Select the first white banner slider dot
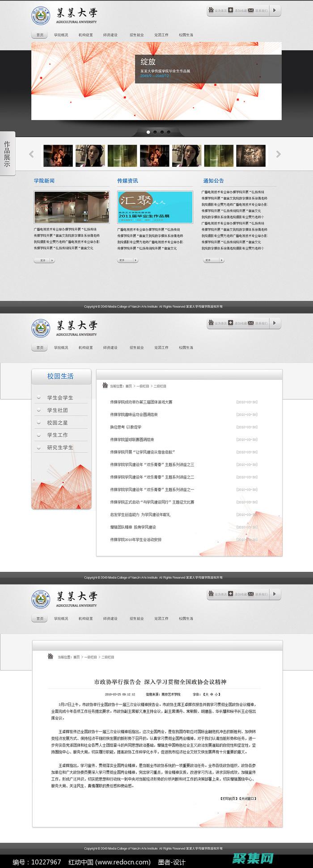 point(148,132)
